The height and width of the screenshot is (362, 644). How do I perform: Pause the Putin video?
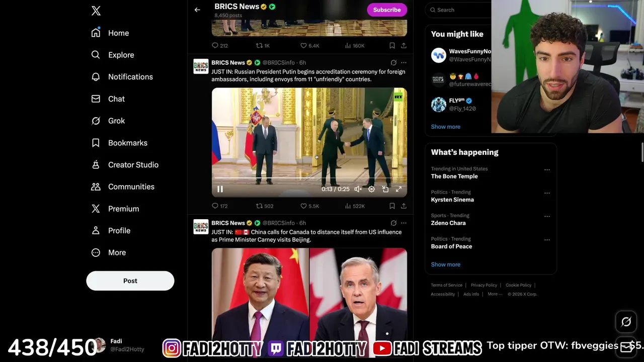[x=220, y=189]
